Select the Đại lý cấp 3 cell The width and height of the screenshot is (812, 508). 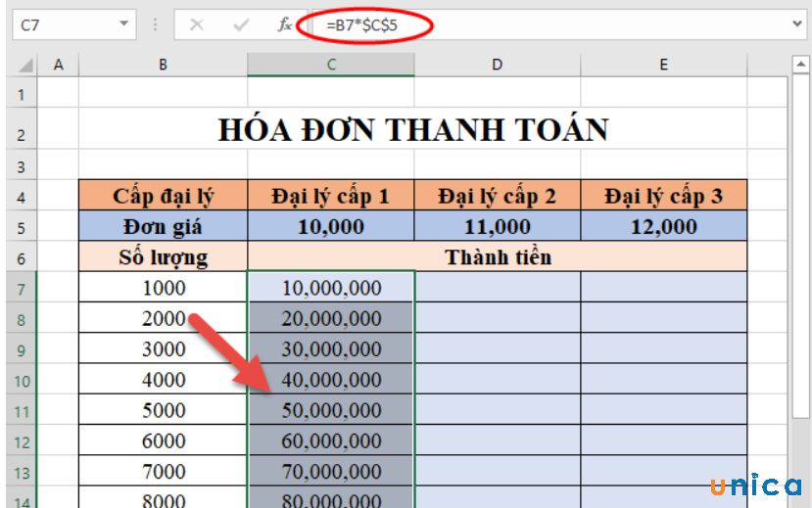tap(664, 196)
